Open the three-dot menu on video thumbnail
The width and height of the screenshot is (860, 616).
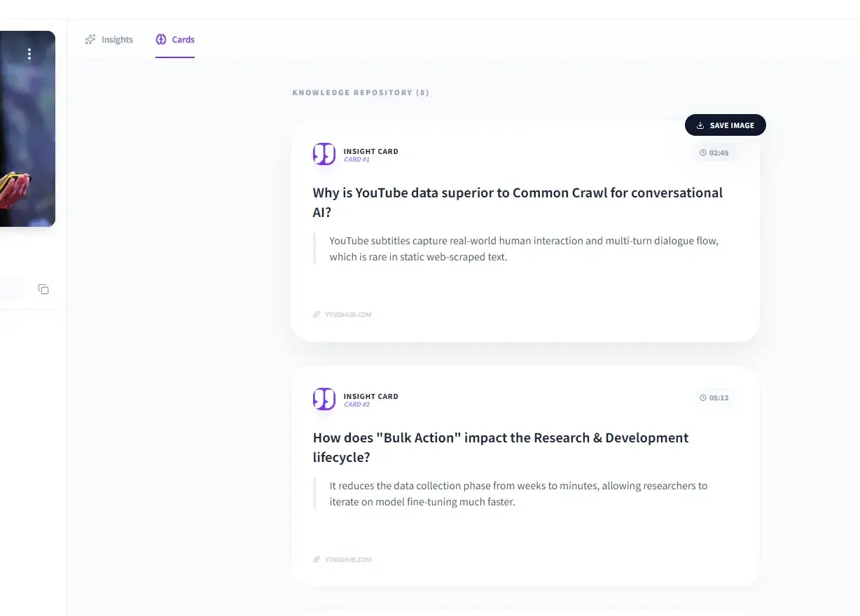pos(29,54)
